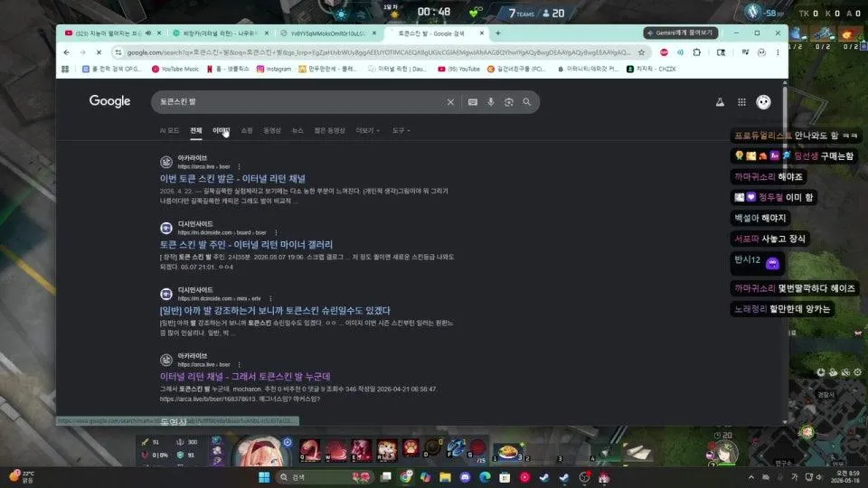Show hidden system tray icons

pos(751,477)
